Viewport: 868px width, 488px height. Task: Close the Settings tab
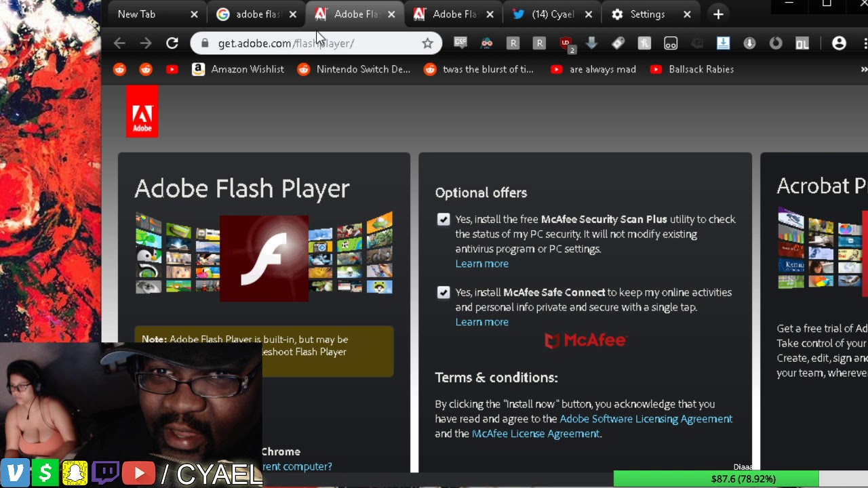click(x=687, y=14)
